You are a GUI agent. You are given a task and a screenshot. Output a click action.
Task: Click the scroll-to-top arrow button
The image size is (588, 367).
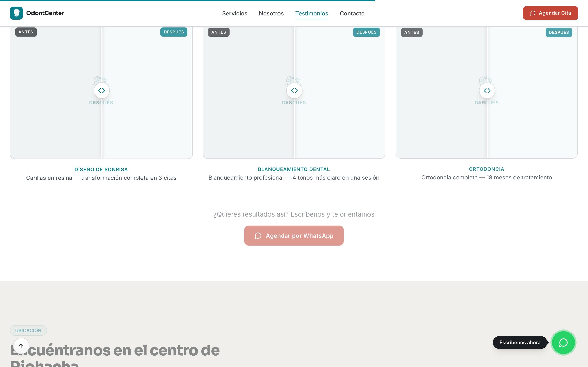pos(21,346)
